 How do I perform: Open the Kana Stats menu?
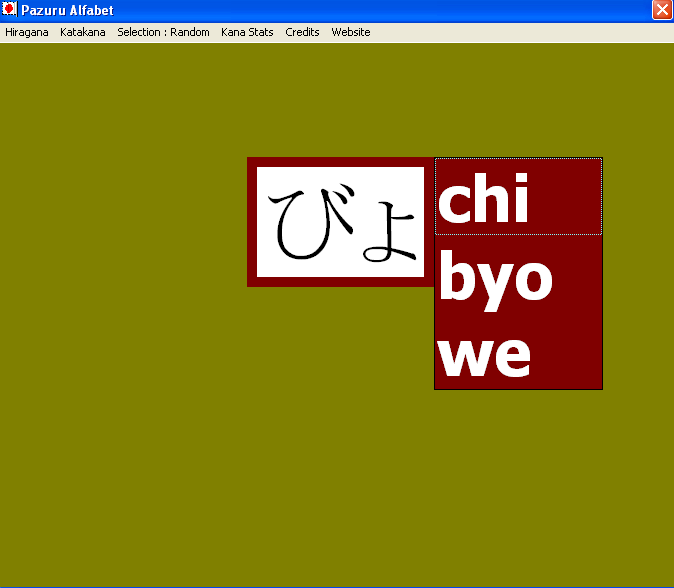tap(247, 32)
